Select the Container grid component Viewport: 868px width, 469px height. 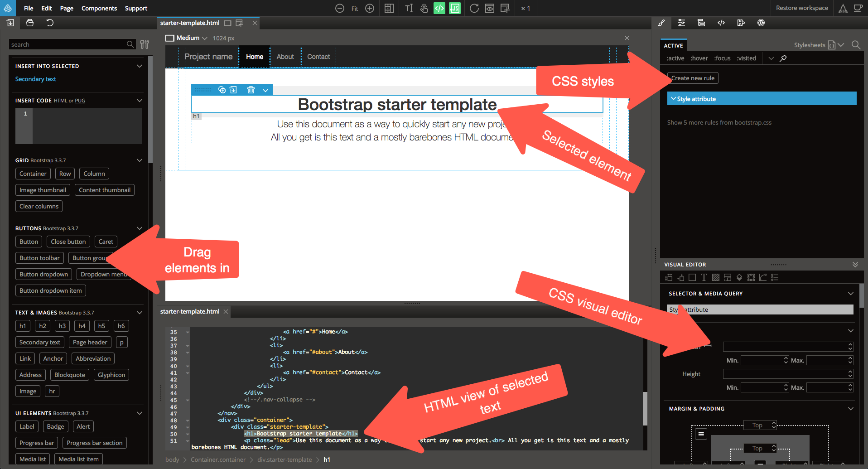click(33, 174)
